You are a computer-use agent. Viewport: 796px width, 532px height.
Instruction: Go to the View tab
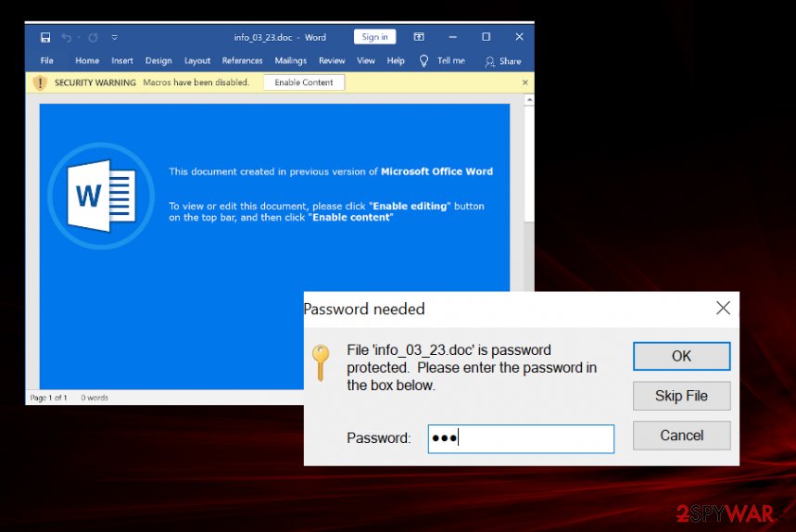365,61
